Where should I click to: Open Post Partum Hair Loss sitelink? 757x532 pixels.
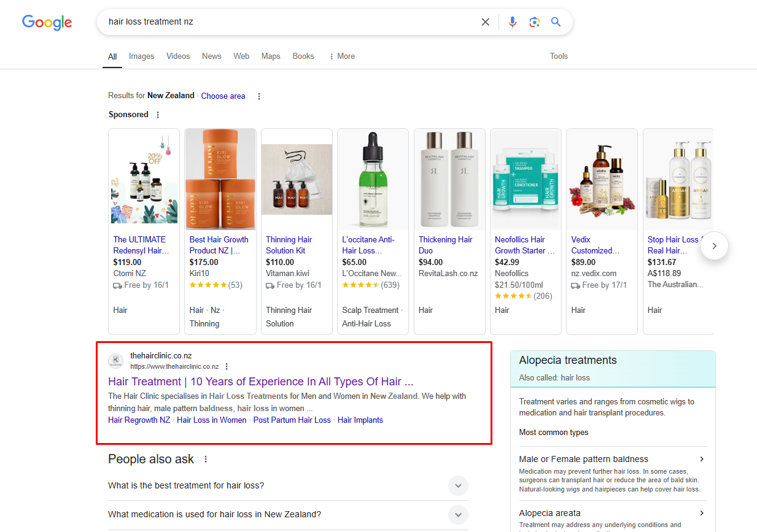292,420
